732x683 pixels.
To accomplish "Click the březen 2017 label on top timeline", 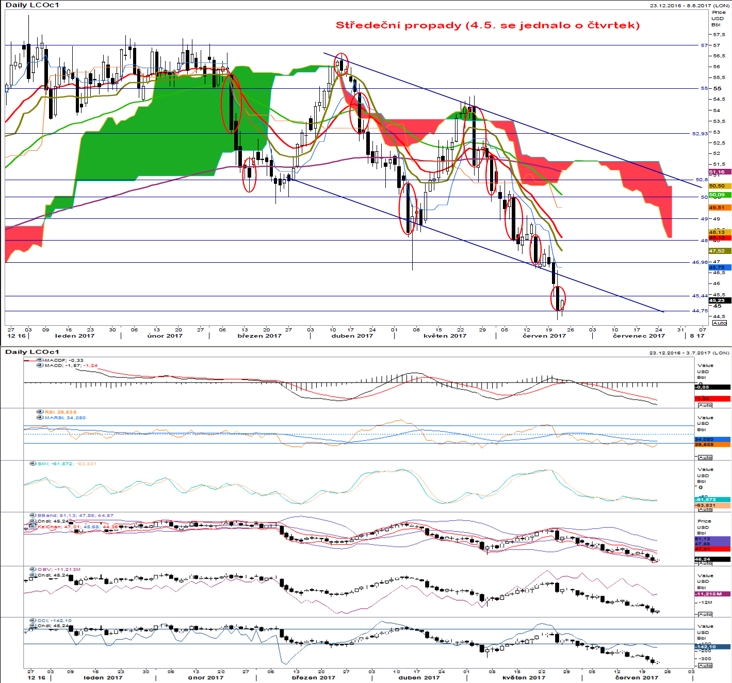I will point(259,335).
